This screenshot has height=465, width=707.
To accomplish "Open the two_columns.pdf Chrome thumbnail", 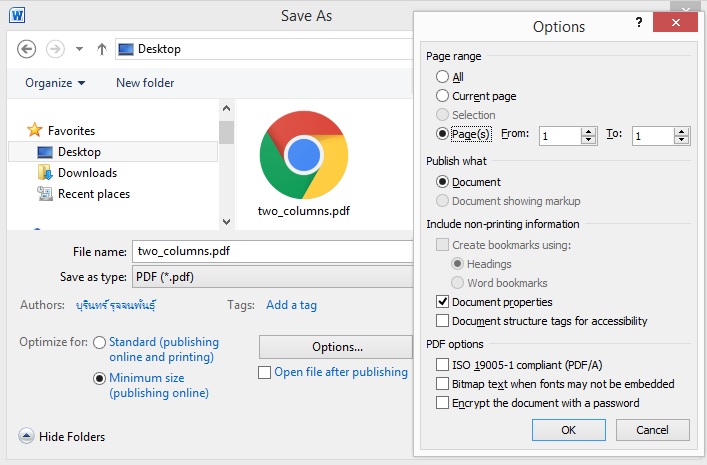I will [303, 155].
